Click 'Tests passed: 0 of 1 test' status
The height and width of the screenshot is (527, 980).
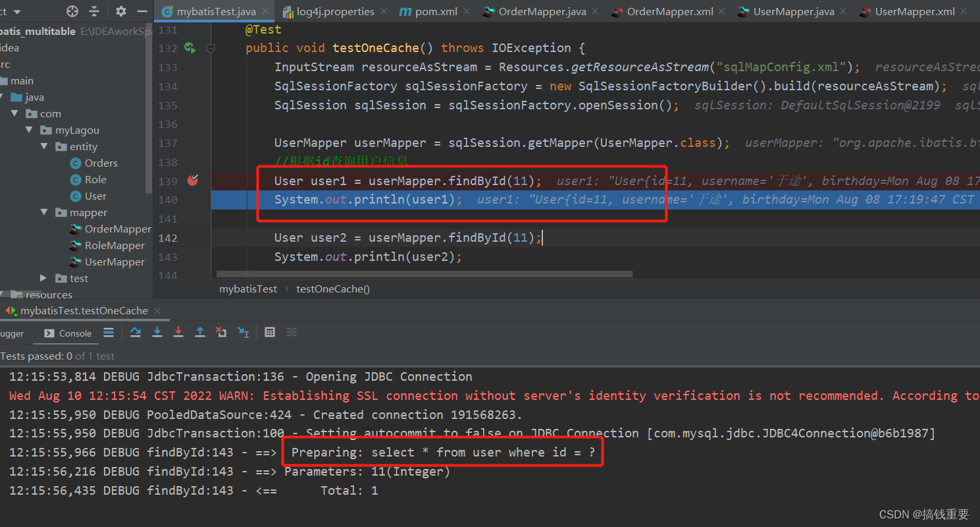coord(57,356)
